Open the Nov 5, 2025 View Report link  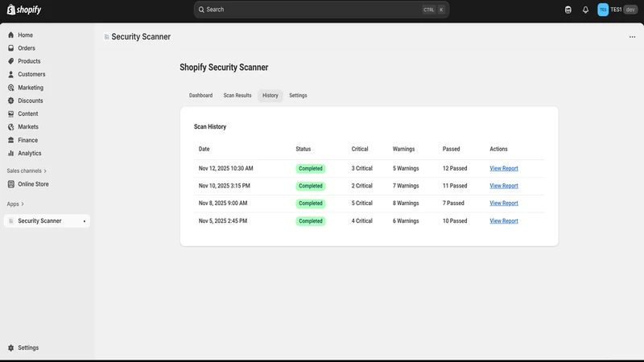tap(504, 220)
